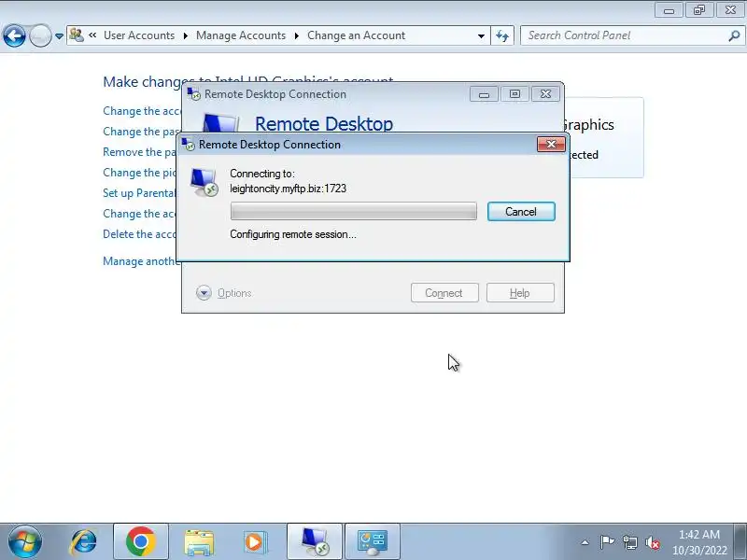Image resolution: width=747 pixels, height=560 pixels.
Task: Switch to Control Panel taskbar item
Action: point(372,541)
